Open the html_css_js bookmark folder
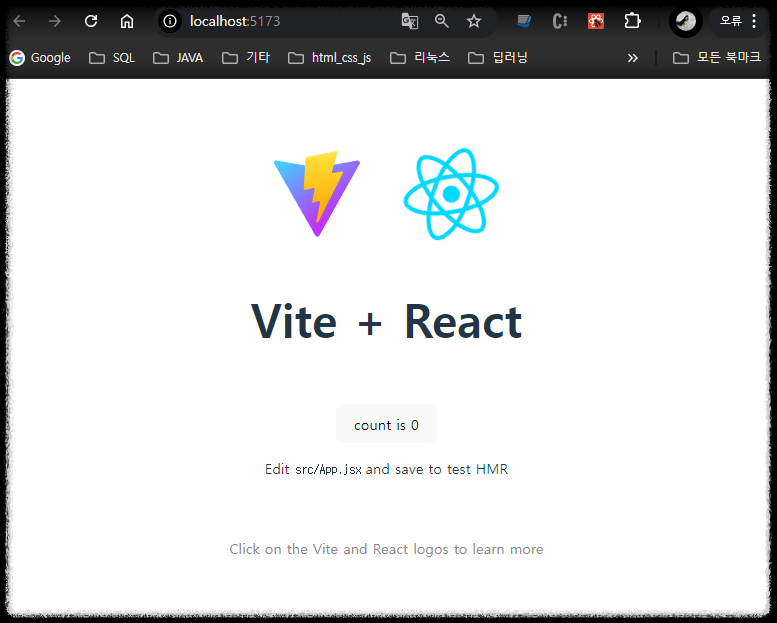777x623 pixels. pyautogui.click(x=330, y=58)
